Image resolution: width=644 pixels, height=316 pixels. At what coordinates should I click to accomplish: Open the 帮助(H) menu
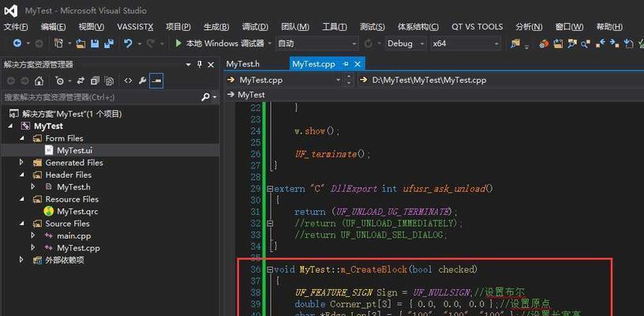pyautogui.click(x=609, y=27)
